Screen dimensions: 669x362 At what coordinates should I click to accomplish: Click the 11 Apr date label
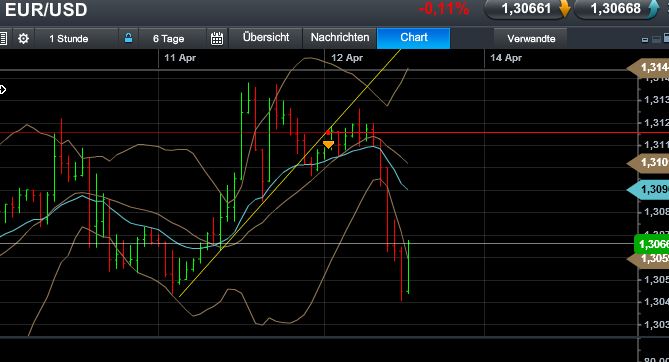point(180,58)
